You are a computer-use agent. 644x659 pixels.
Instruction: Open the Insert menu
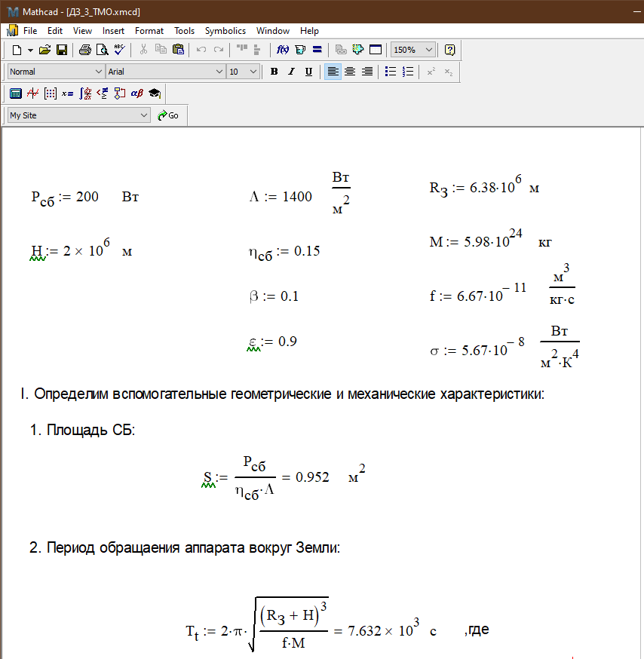[x=113, y=31]
